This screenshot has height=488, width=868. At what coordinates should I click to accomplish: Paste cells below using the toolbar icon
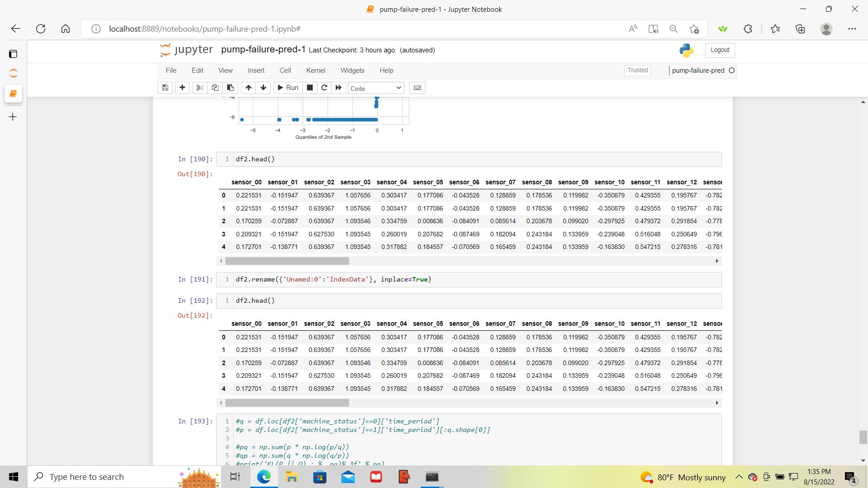click(x=231, y=88)
